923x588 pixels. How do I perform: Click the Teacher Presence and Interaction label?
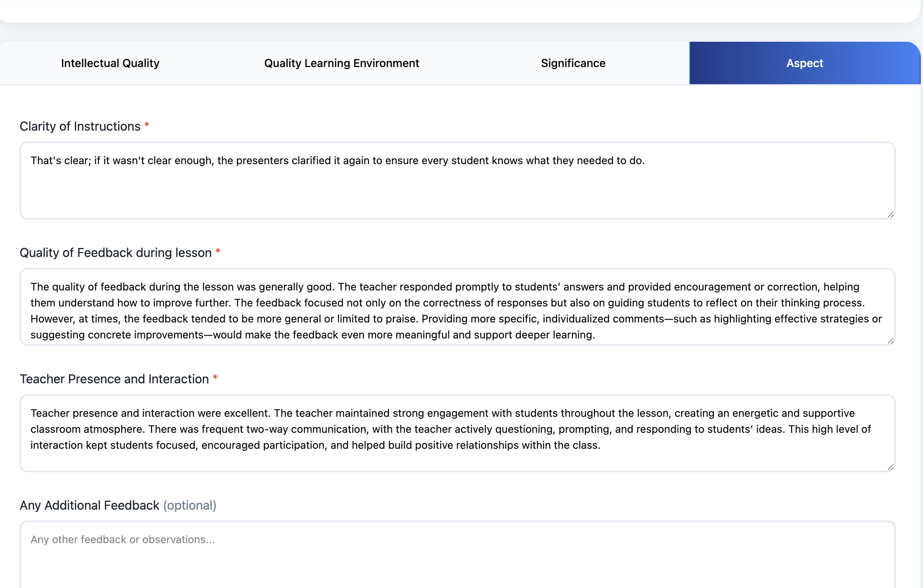[x=114, y=379]
